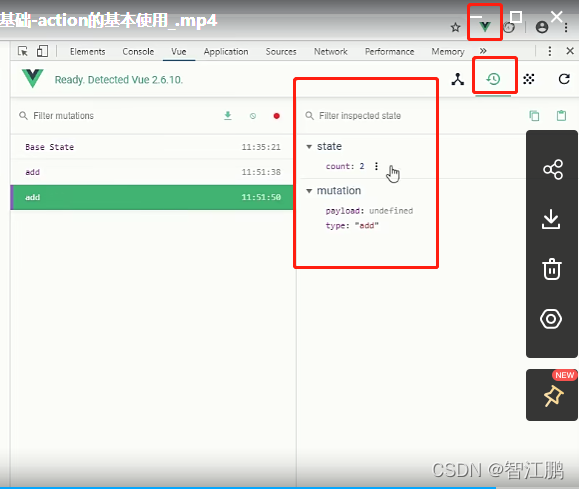Switch to the Console tab
The width and height of the screenshot is (579, 489).
point(138,52)
